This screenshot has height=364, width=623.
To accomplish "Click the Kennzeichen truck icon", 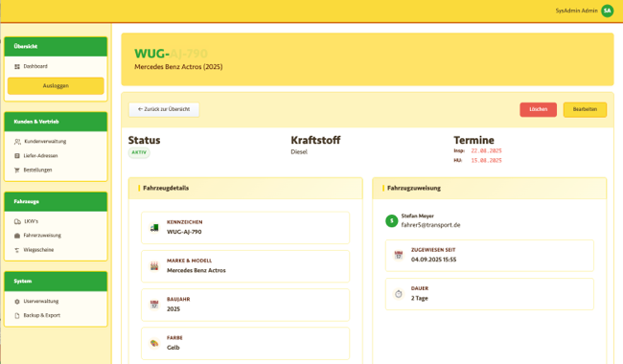I will [x=154, y=227].
